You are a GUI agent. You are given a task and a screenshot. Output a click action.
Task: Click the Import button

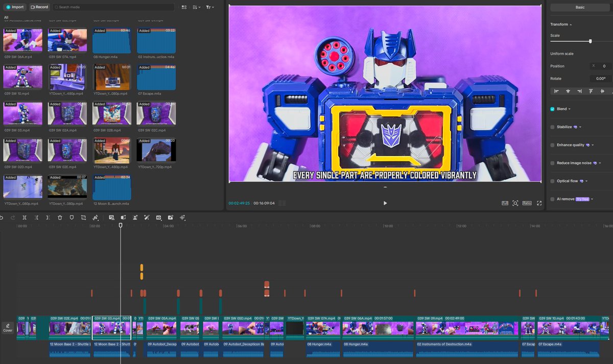click(15, 7)
